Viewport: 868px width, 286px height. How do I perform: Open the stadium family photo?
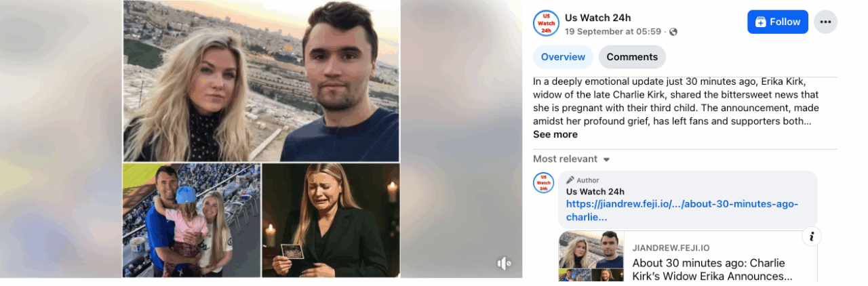[x=191, y=220]
